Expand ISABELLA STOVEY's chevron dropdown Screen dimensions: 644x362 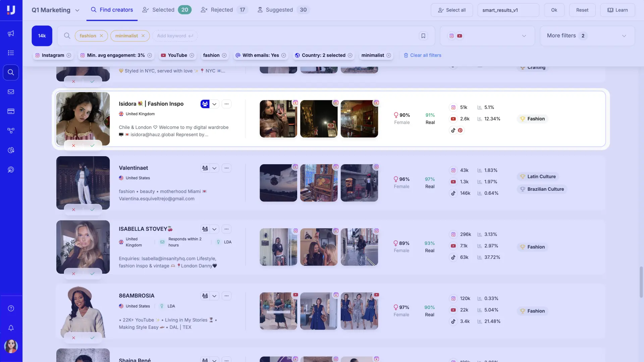tap(214, 229)
